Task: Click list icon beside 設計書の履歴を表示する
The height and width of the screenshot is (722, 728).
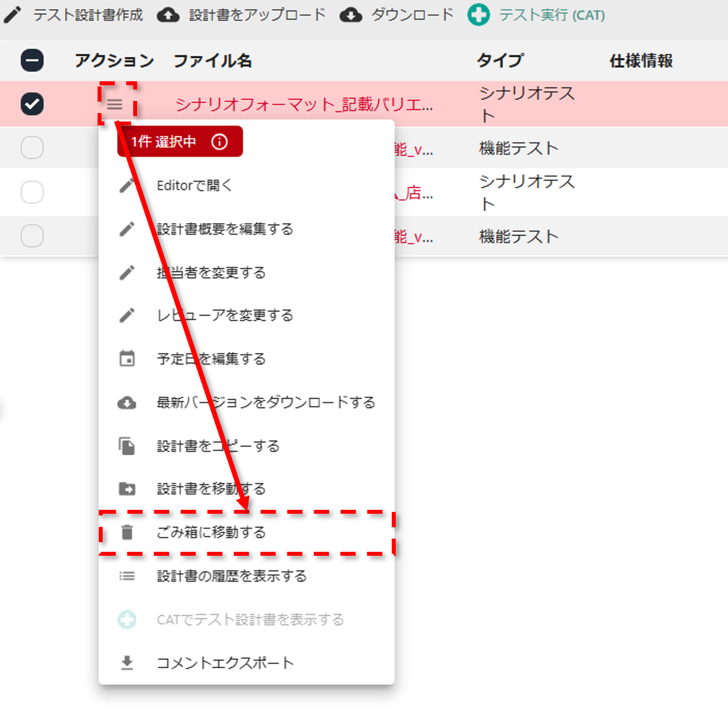Action: (x=127, y=576)
